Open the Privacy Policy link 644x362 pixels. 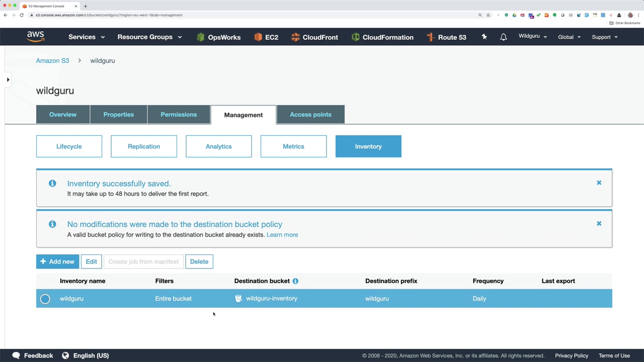[x=572, y=356]
